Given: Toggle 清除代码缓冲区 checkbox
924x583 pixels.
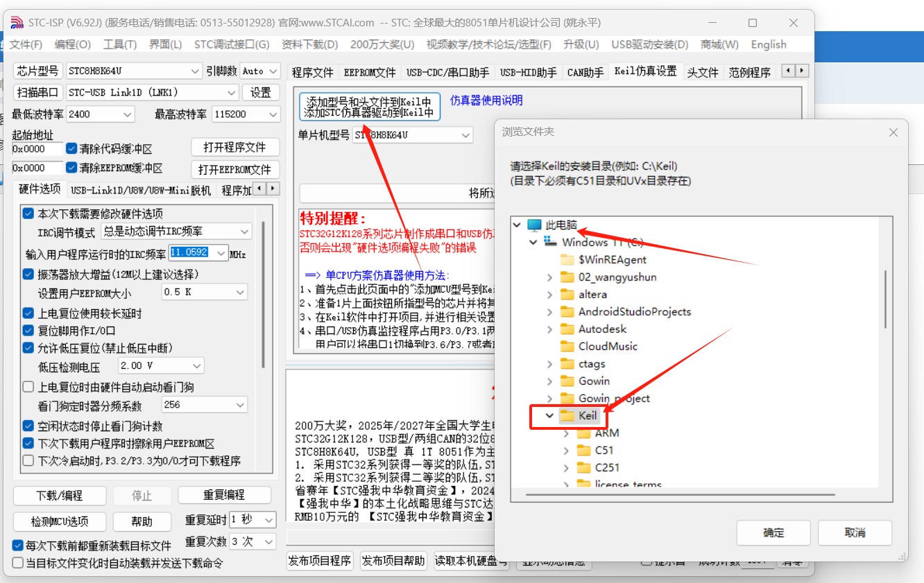Looking at the screenshot, I should pyautogui.click(x=71, y=148).
